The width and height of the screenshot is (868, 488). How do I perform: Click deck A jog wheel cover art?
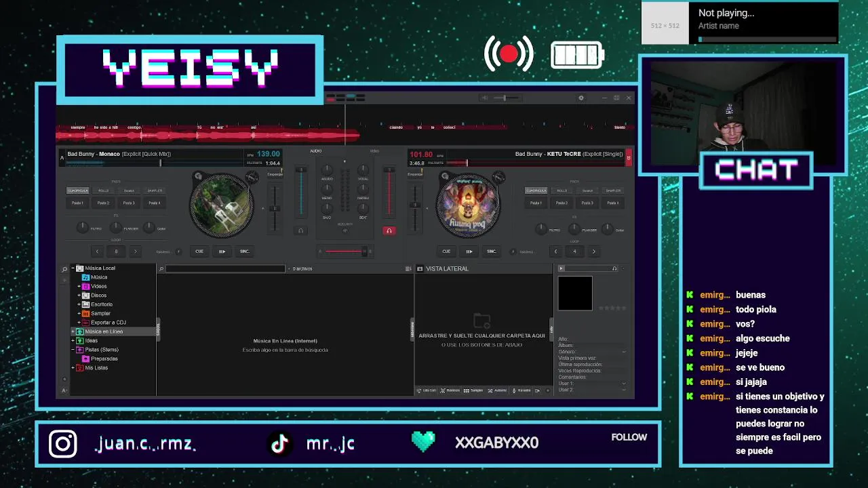(x=222, y=205)
